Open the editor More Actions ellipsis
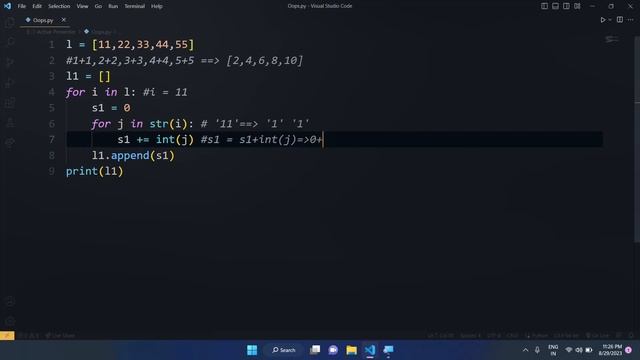Viewport: 640px width, 360px height. [x=631, y=20]
